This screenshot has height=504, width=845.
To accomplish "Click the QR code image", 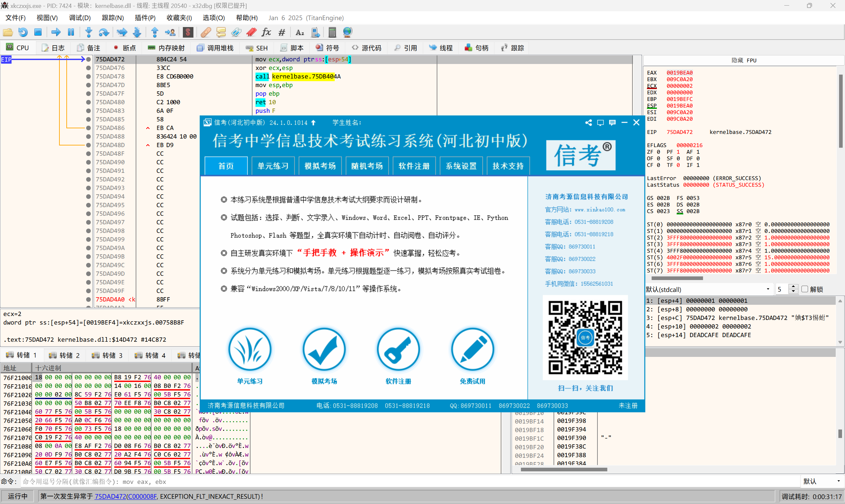I will click(x=585, y=337).
